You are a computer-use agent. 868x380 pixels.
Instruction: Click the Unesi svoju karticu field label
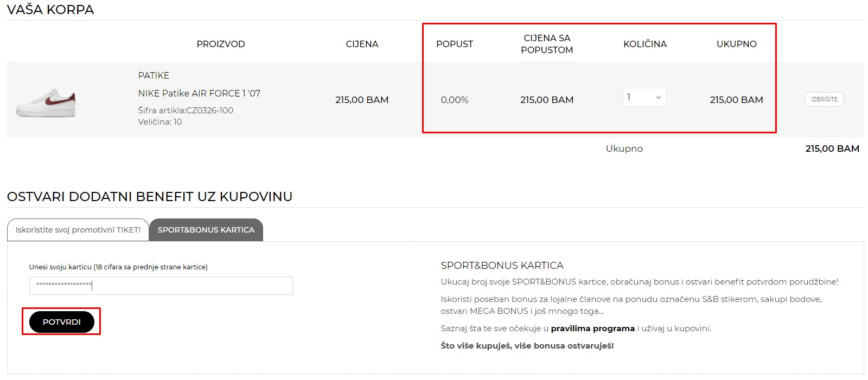[x=118, y=267]
